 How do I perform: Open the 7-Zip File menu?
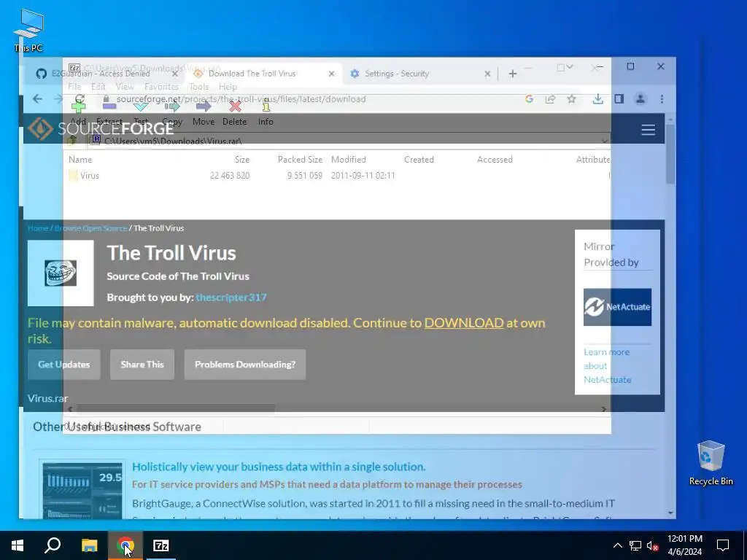74,87
